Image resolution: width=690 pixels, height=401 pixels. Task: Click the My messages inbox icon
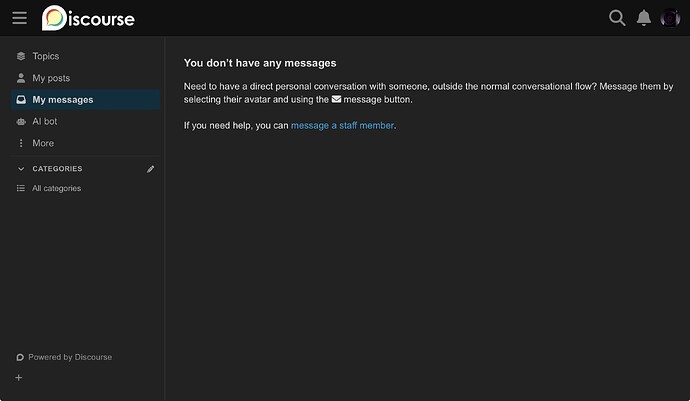pyautogui.click(x=21, y=99)
